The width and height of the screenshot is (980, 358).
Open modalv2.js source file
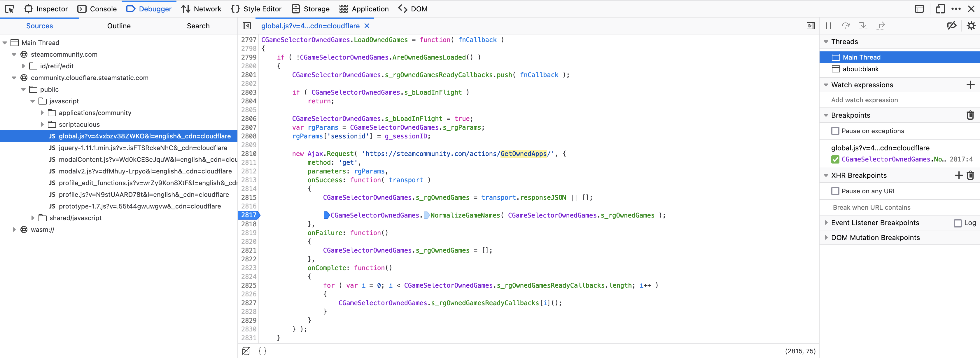coord(145,171)
